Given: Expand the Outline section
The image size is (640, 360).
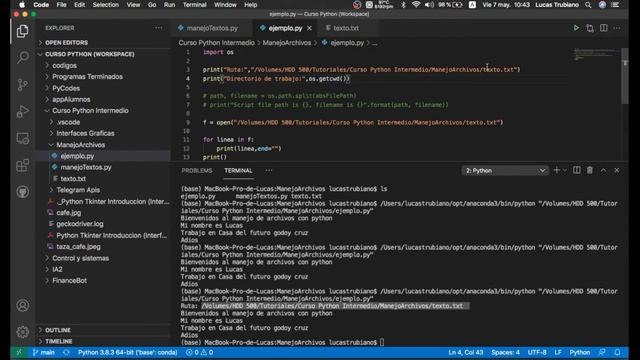Looking at the screenshot, I should 58,330.
